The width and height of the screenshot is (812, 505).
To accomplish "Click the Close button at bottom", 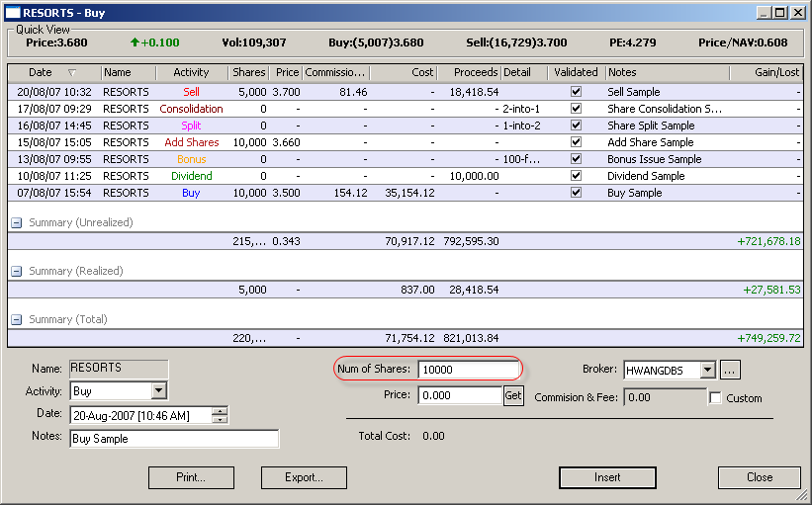I will pyautogui.click(x=760, y=477).
